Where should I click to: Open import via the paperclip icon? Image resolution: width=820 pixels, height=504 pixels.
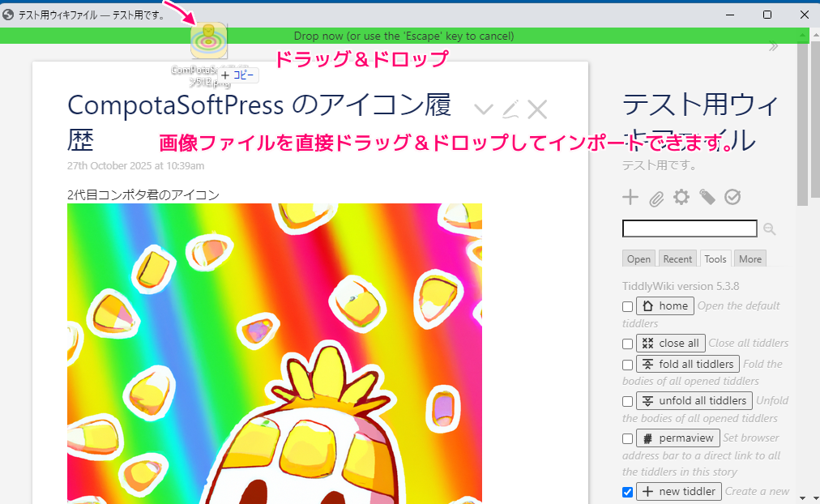pyautogui.click(x=656, y=198)
